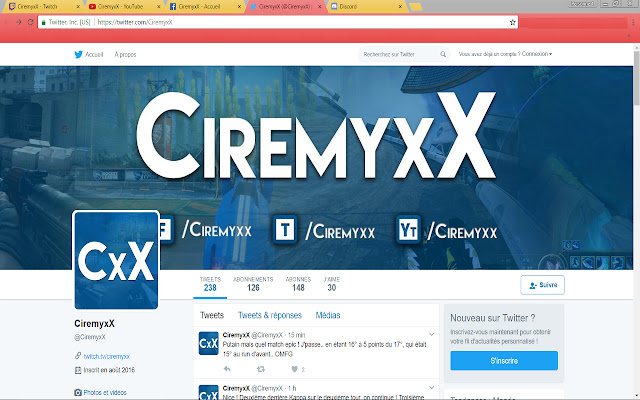Switch to the CiremyxX Twitch browser tab
Viewport: 640px width, 400px height.
tap(43, 7)
